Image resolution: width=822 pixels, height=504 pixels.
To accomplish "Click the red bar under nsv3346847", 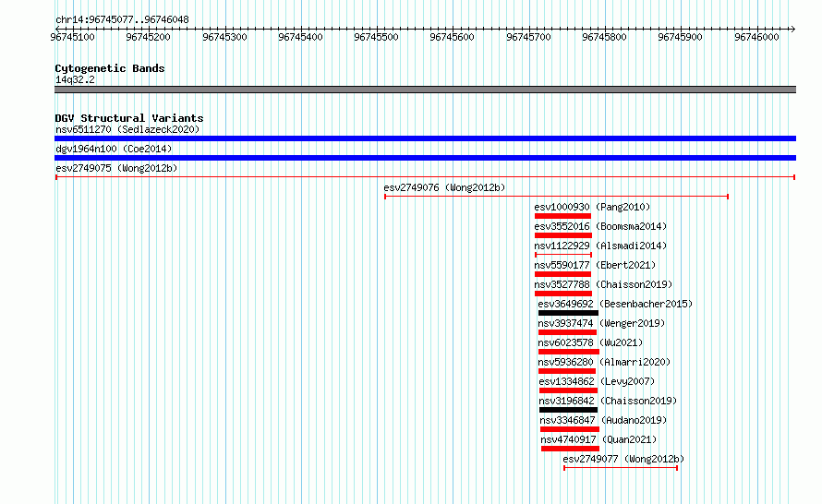I will (x=570, y=429).
